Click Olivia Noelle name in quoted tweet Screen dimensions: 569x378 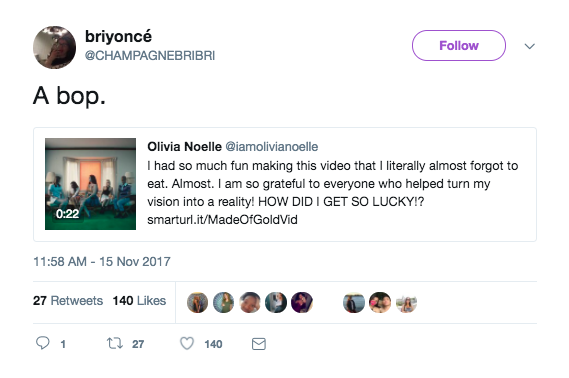pyautogui.click(x=184, y=147)
